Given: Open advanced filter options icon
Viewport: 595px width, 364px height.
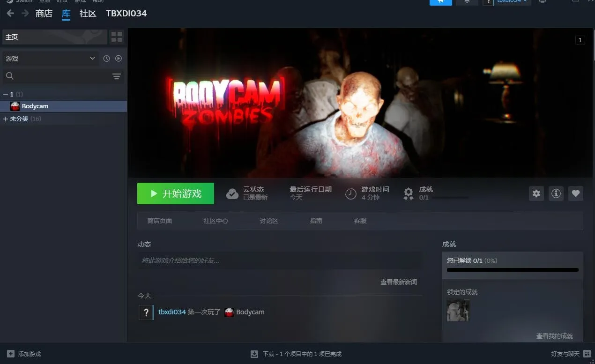Looking at the screenshot, I should coord(117,76).
